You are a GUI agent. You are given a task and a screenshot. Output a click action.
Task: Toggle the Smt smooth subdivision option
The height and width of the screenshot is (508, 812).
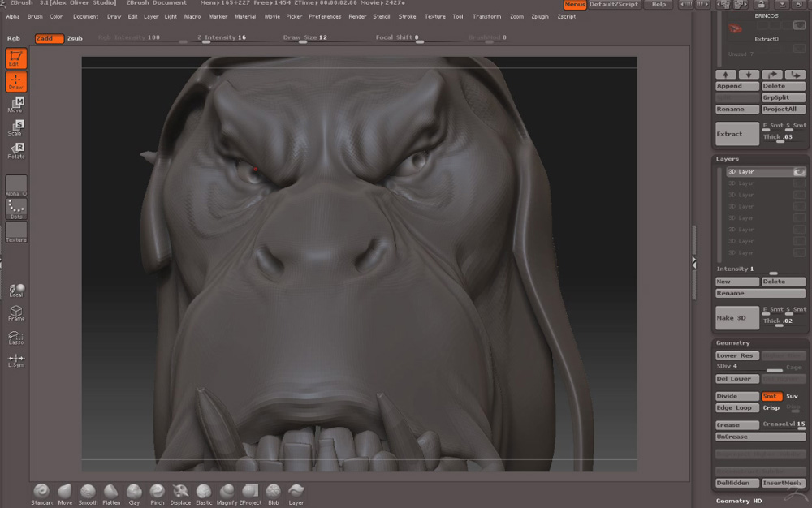click(771, 396)
